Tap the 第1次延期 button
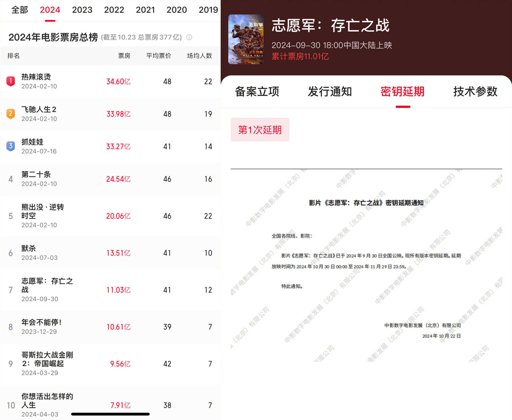512x420 pixels. pyautogui.click(x=260, y=130)
